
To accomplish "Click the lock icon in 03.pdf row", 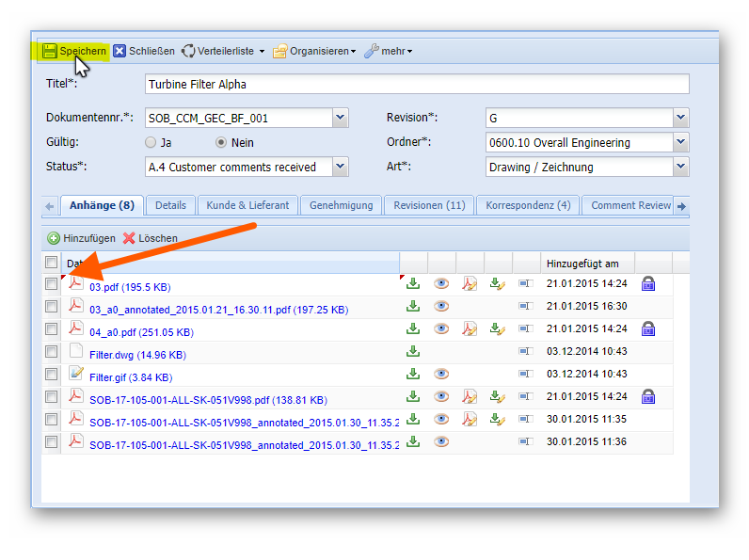I will (x=647, y=283).
